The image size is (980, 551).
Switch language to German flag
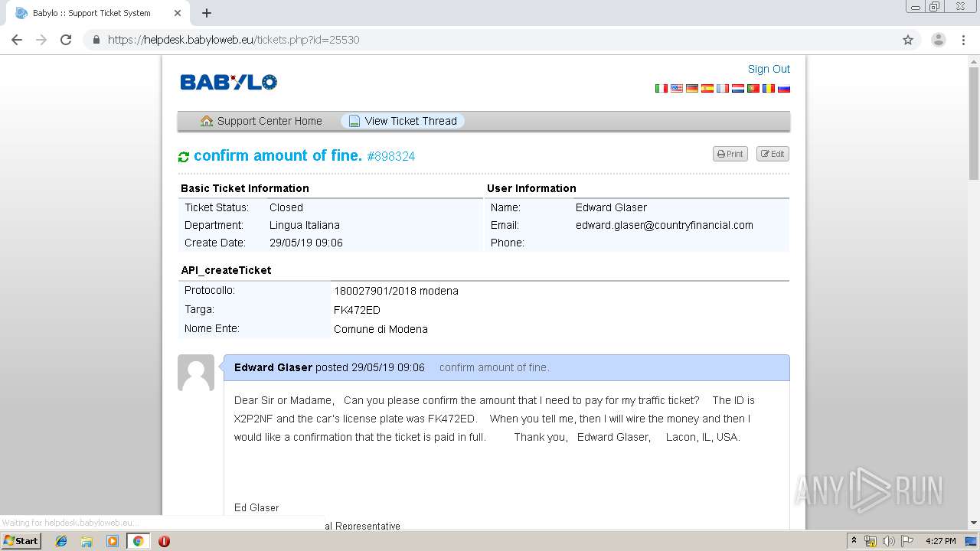pos(692,88)
